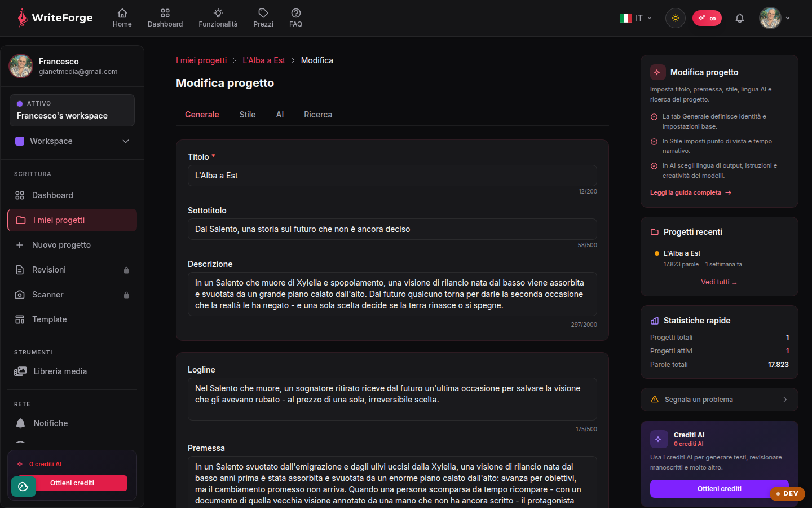This screenshot has width=812, height=508.
Task: Open Scanner in sidebar
Action: click(x=72, y=295)
